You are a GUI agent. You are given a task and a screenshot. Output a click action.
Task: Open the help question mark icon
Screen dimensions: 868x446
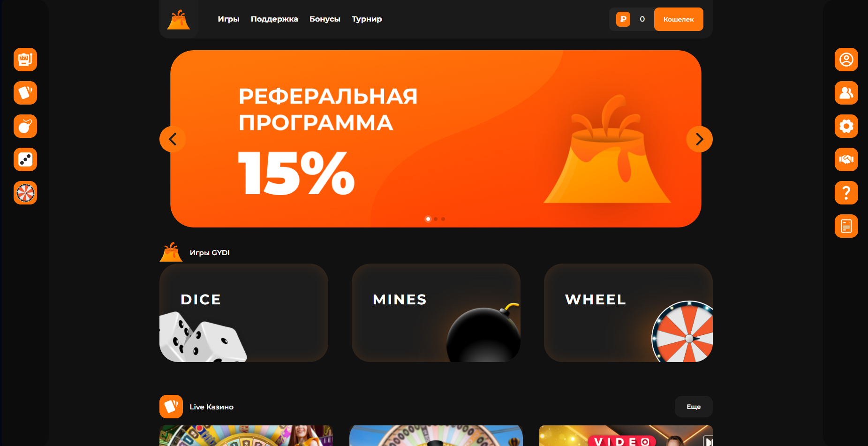846,193
